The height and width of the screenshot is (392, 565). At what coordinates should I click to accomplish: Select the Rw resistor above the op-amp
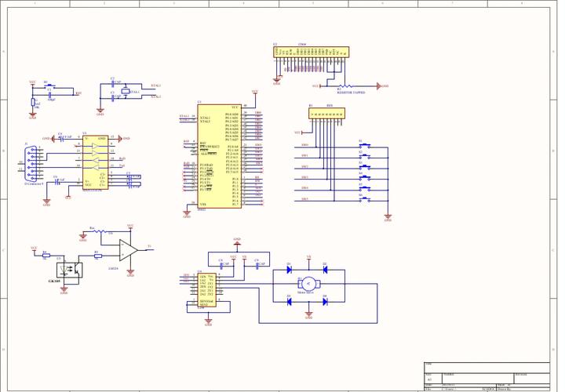(x=100, y=231)
